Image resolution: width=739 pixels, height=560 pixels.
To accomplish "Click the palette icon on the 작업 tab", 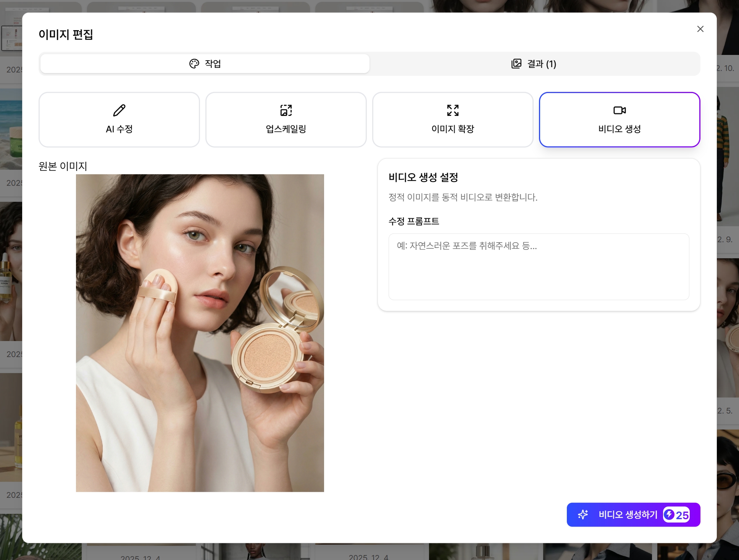I will click(x=194, y=64).
